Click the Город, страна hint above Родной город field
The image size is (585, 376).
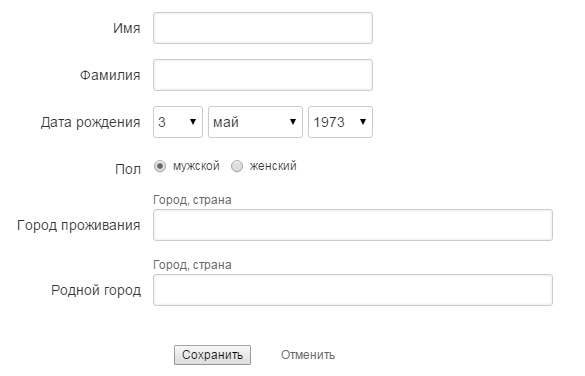[192, 265]
